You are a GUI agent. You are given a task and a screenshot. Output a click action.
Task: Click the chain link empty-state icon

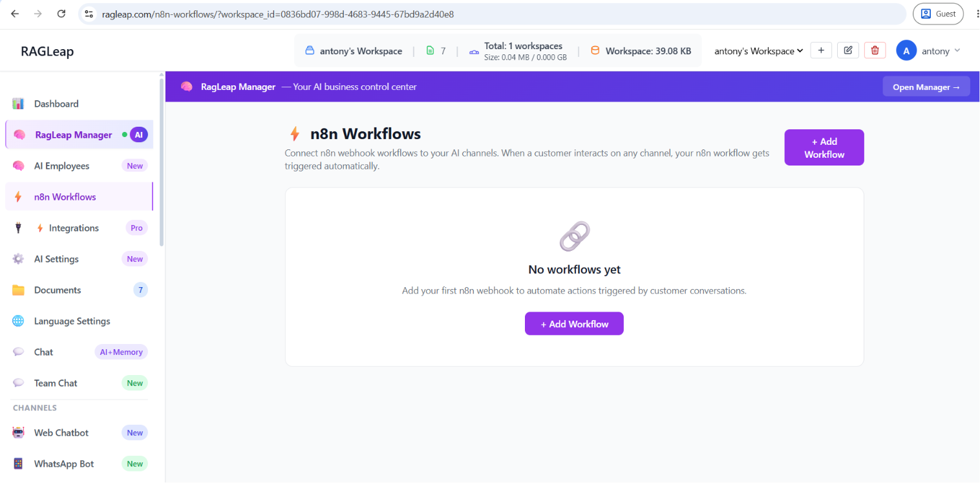click(x=574, y=236)
